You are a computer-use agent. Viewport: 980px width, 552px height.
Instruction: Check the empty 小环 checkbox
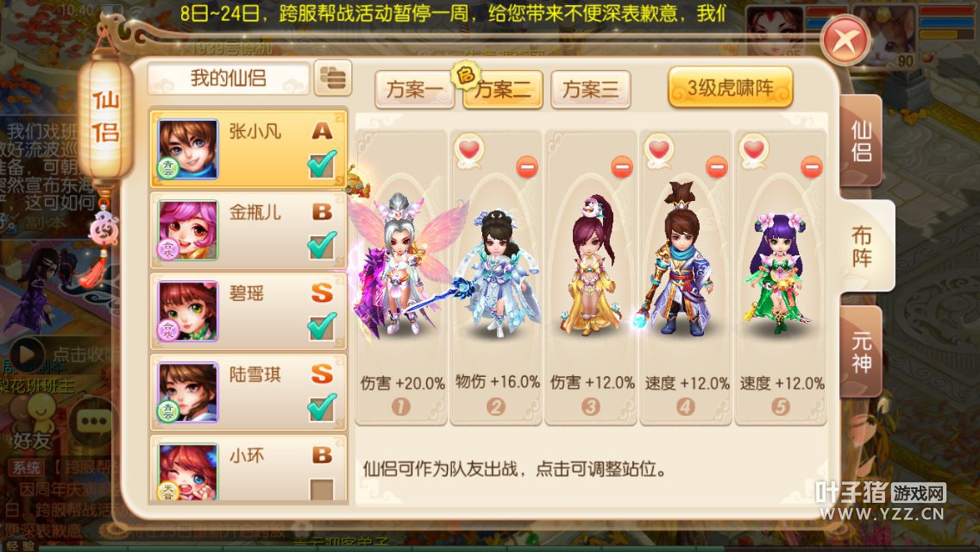click(x=322, y=490)
